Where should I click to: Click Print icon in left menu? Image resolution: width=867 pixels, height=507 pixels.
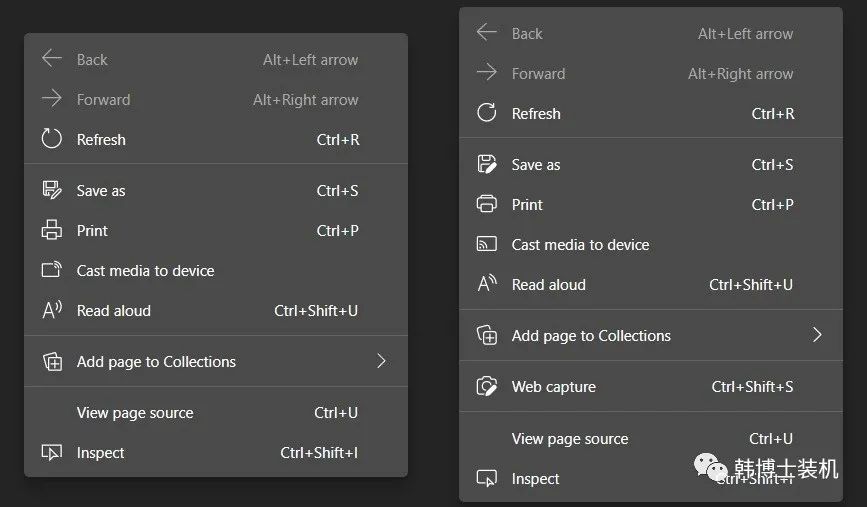pyautogui.click(x=52, y=230)
